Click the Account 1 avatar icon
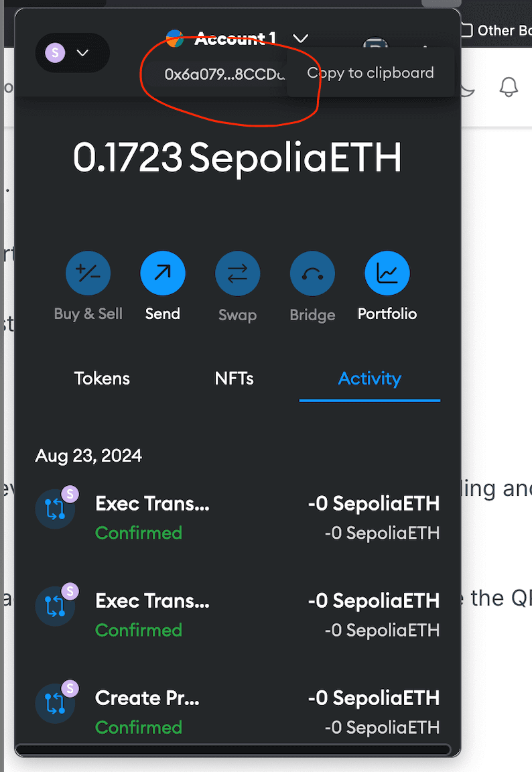This screenshot has height=772, width=532. (175, 38)
